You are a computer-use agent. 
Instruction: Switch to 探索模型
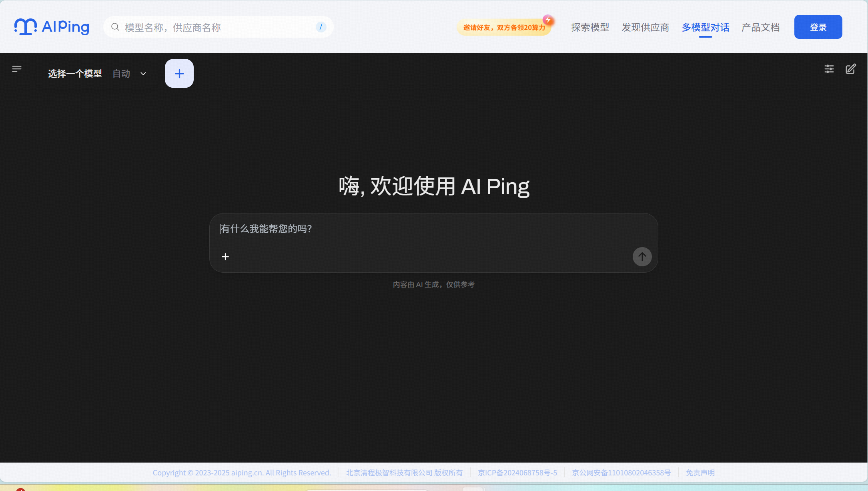[590, 27]
